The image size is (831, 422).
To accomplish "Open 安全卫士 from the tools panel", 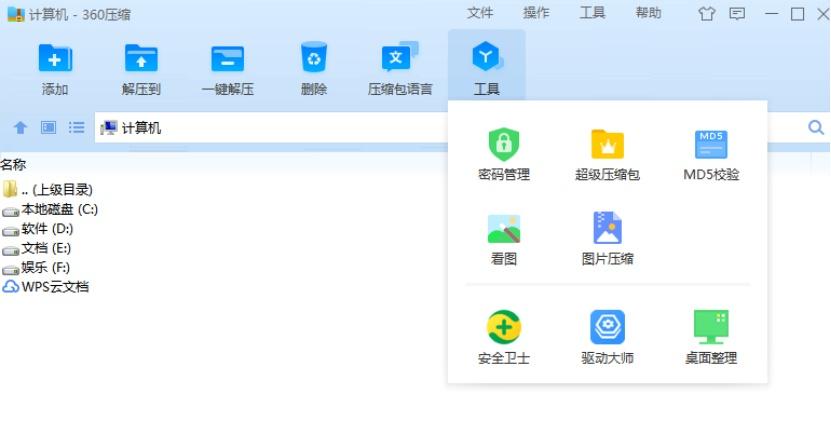I will pyautogui.click(x=503, y=338).
